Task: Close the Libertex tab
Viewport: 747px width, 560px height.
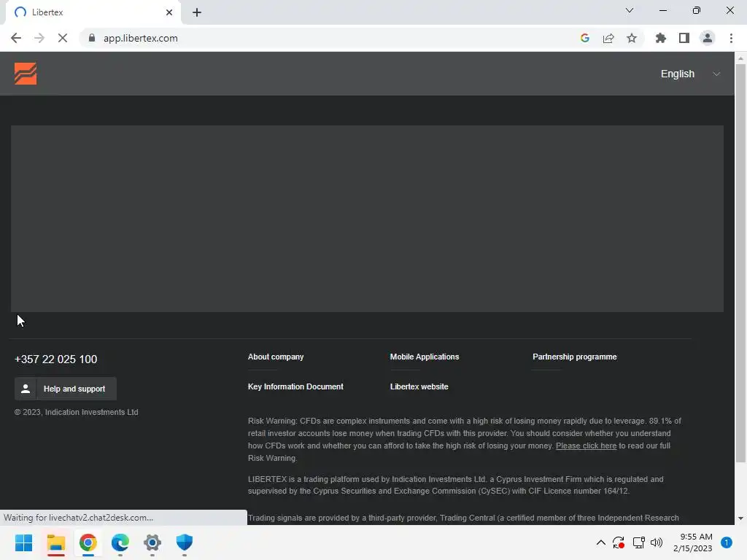Action: coord(169,12)
